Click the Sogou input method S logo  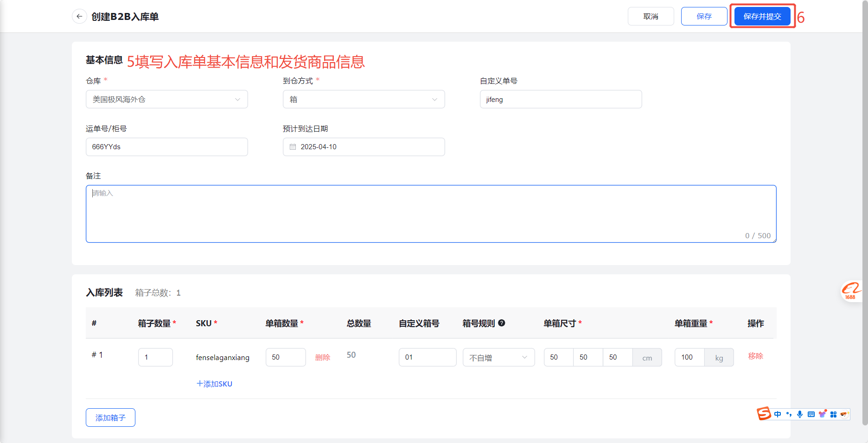764,413
